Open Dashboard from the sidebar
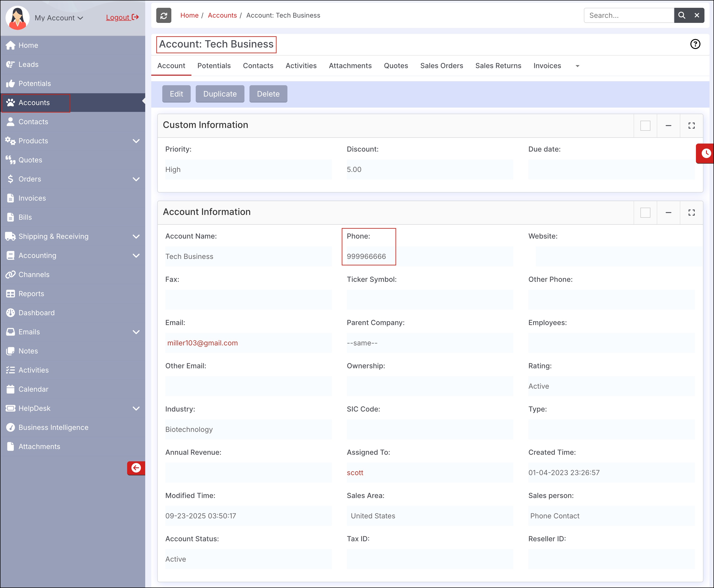 coord(37,313)
